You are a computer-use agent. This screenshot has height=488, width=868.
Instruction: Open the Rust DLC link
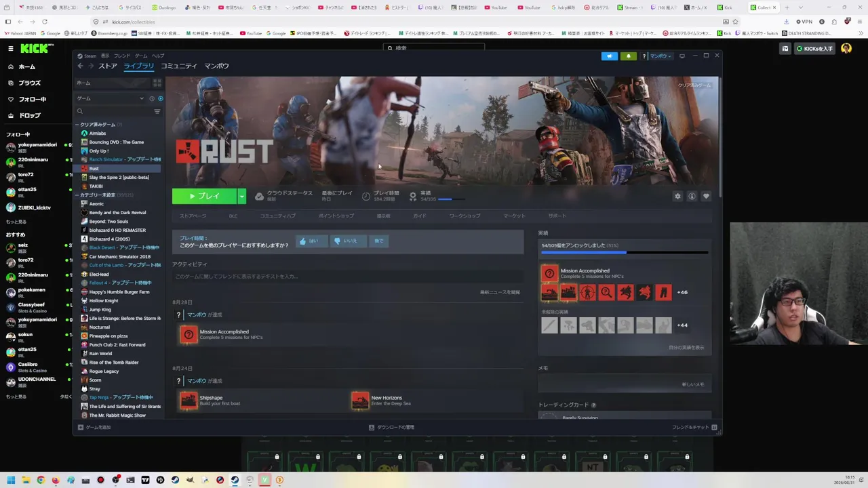click(x=233, y=216)
